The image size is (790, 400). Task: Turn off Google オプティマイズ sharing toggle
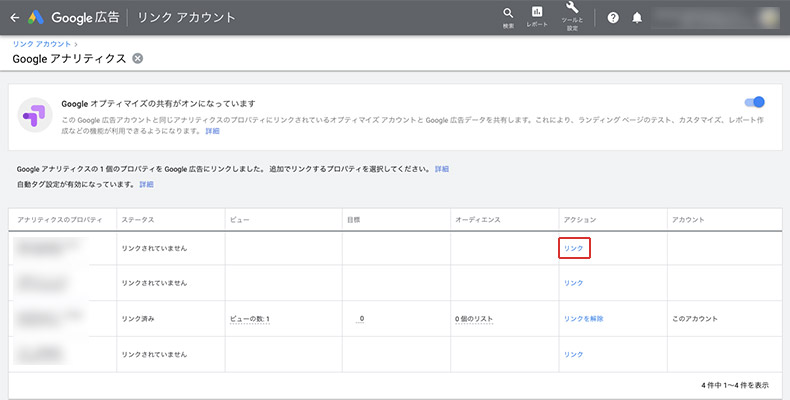(755, 102)
